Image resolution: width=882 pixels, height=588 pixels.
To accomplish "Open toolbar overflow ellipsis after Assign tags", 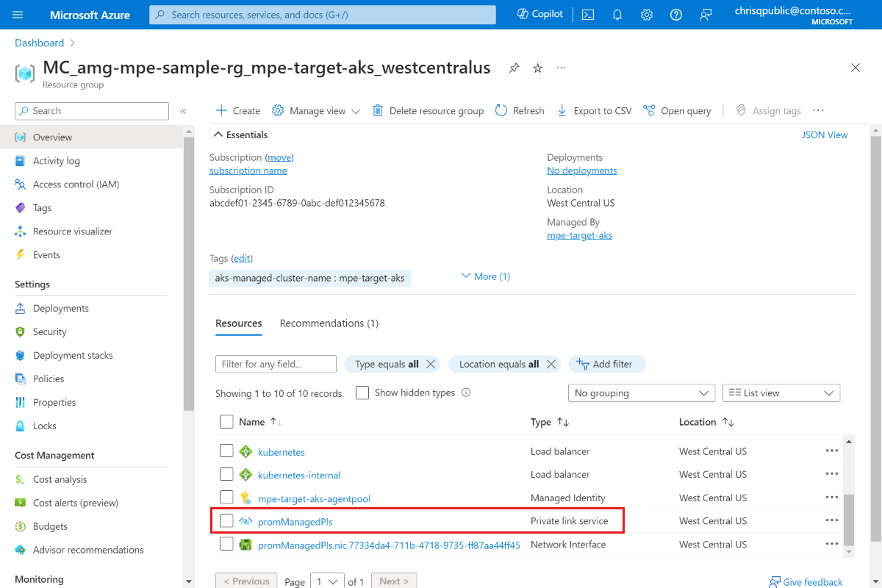I will (x=818, y=111).
